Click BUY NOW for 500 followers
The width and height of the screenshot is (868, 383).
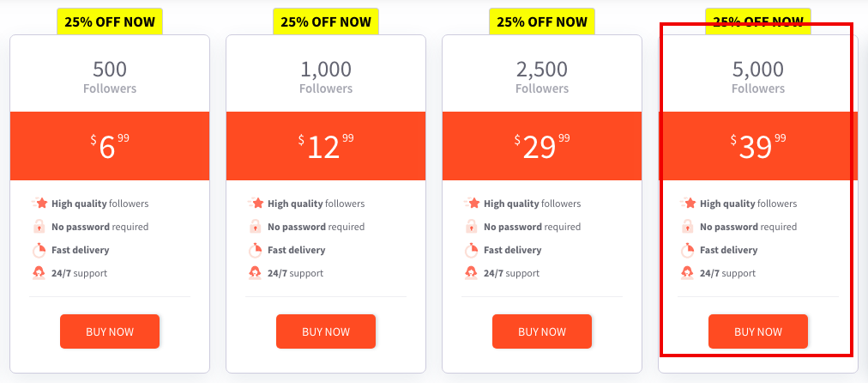click(x=110, y=331)
